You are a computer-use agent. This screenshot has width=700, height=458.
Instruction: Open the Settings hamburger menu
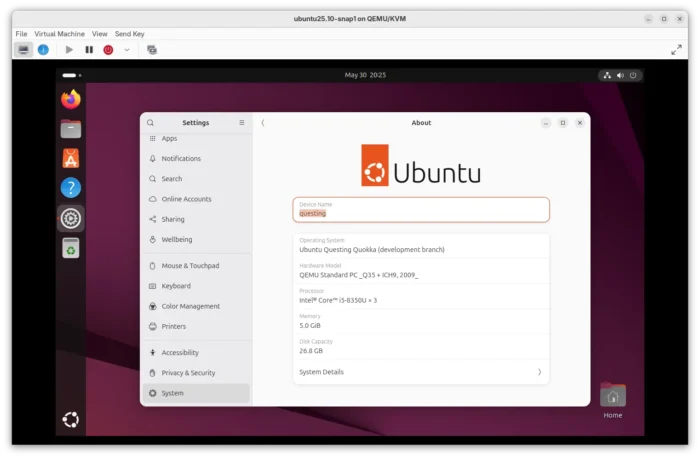coord(242,123)
